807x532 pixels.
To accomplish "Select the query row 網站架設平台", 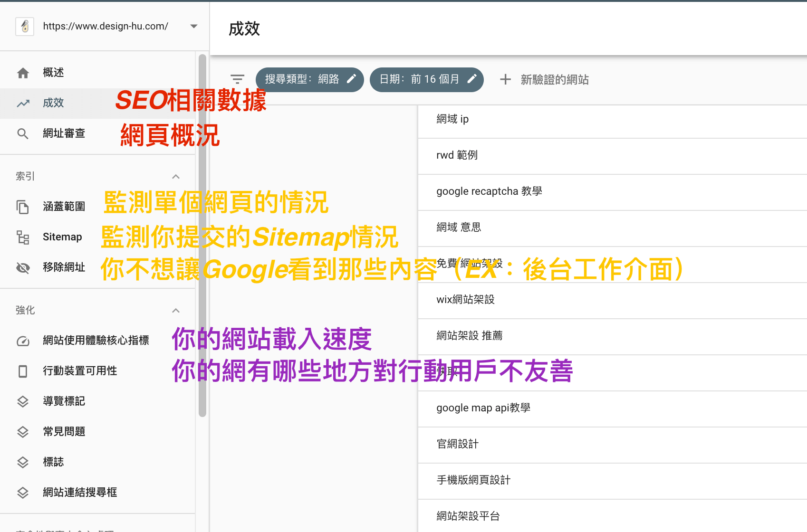I will pyautogui.click(x=612, y=516).
